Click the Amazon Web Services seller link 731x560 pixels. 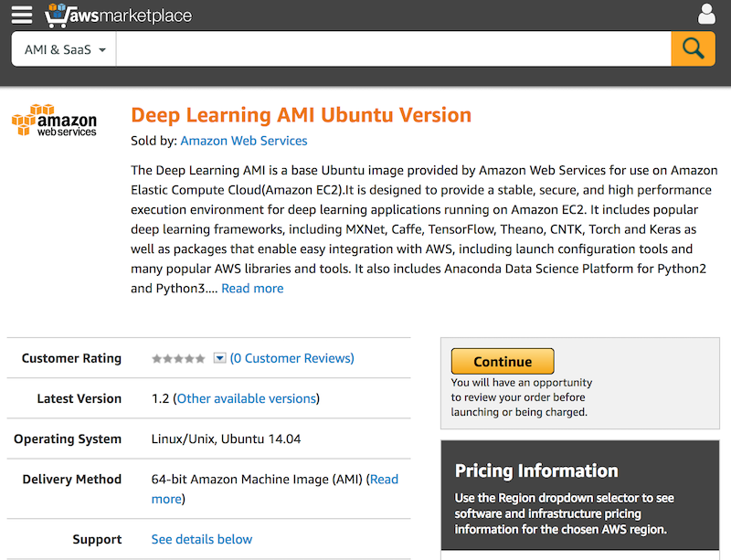click(244, 141)
